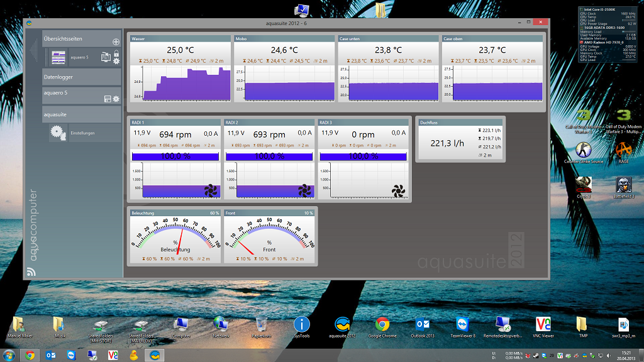This screenshot has height=362, width=644.
Task: Click the Beleuchtung gauge dial
Action: click(x=175, y=240)
